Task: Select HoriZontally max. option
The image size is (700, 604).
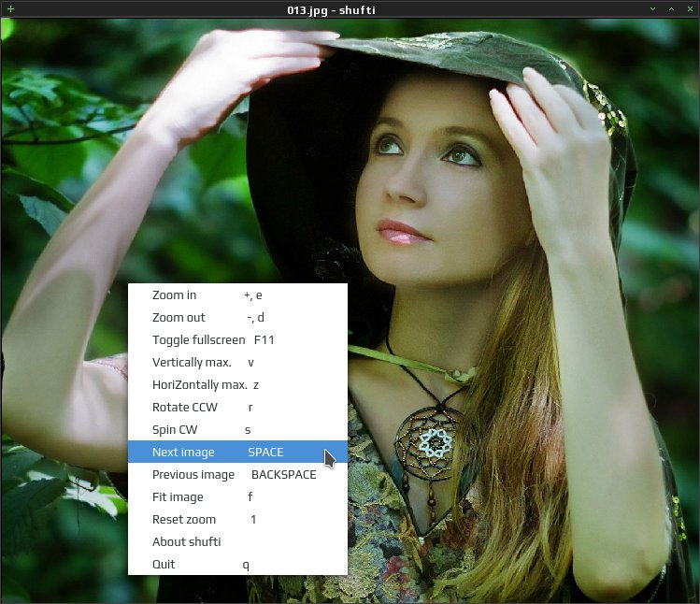Action: [x=237, y=384]
